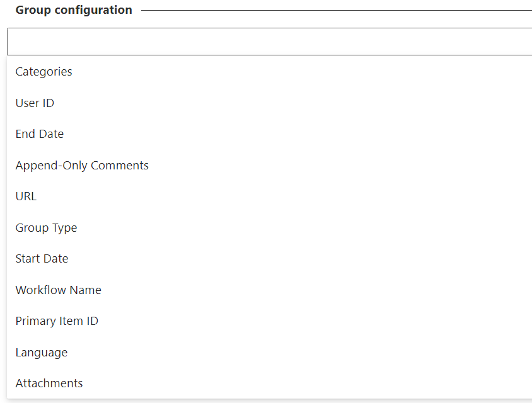Group by the Categories field
532x403 pixels.
44,72
